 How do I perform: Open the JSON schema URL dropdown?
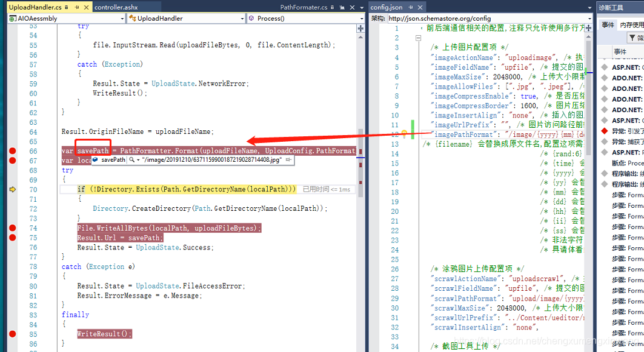(x=589, y=19)
